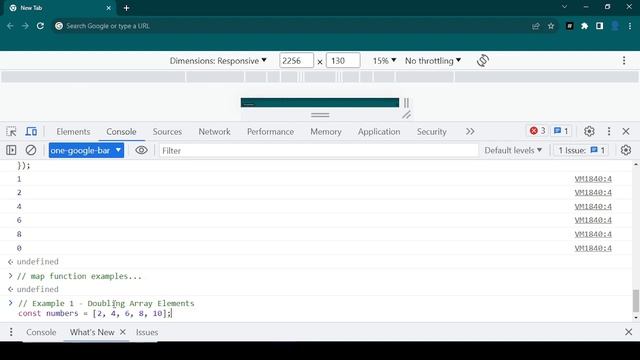Open a new browser tab
This screenshot has height=360, width=640.
point(127,8)
